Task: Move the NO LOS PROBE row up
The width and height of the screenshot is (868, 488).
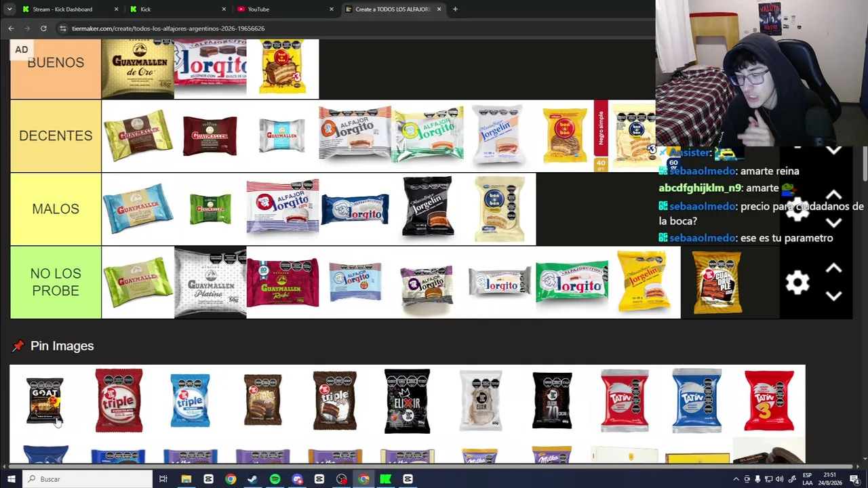Action: (x=833, y=268)
